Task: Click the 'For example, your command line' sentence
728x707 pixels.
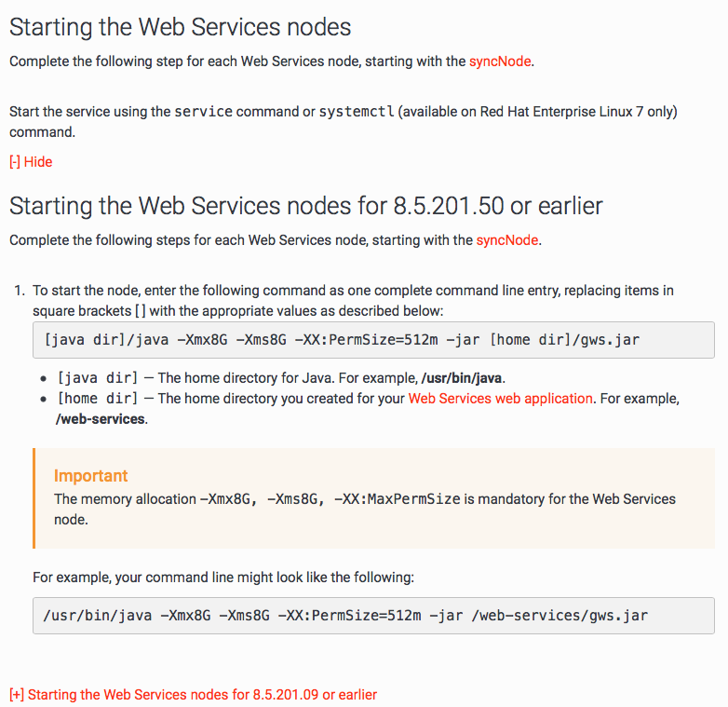Action: (222, 577)
